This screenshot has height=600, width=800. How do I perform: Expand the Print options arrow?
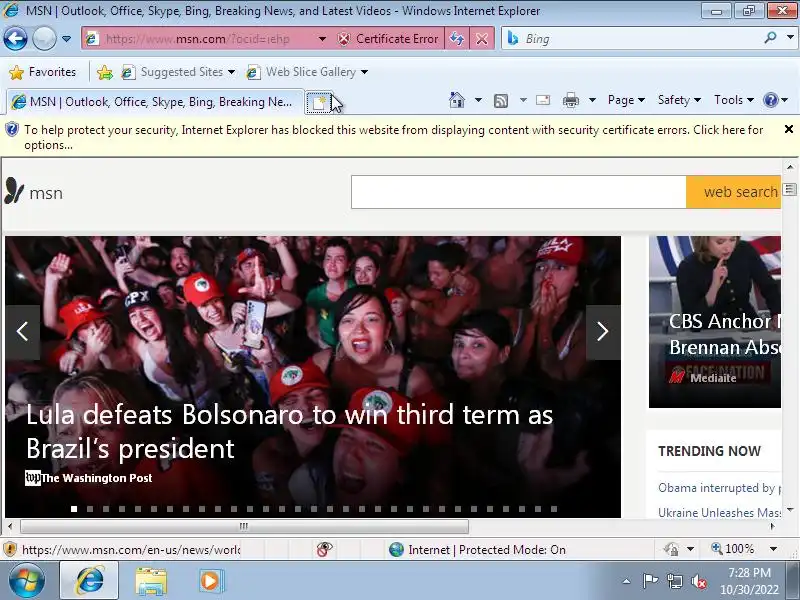(x=592, y=100)
